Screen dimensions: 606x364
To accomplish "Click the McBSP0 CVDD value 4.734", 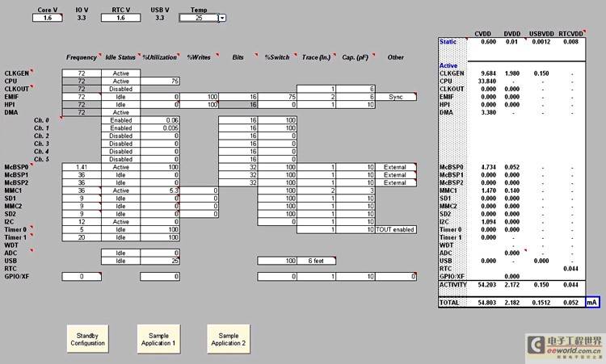I will tap(488, 167).
